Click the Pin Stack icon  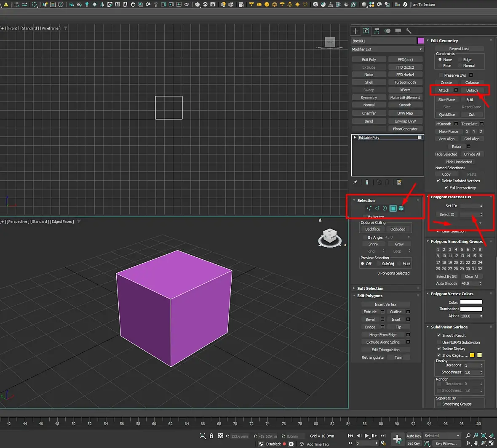[x=355, y=182]
